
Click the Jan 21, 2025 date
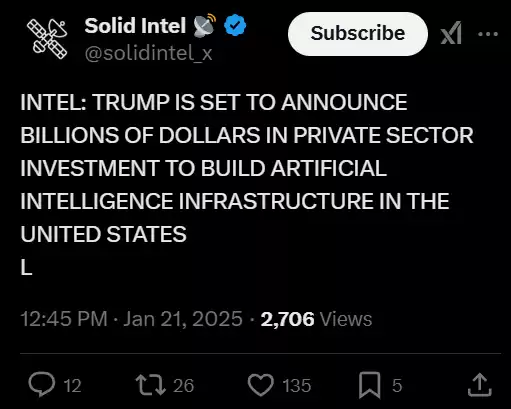(183, 319)
